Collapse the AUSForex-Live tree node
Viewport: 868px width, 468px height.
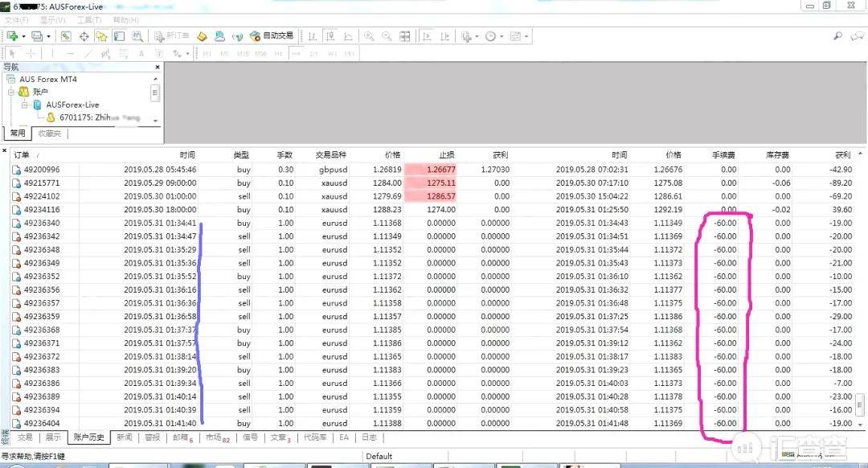click(25, 105)
